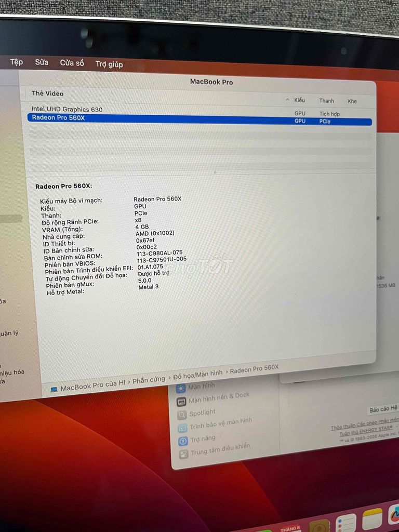The image size is (399, 532).
Task: Click Radeon Pro 560X in the path bar
Action: click(255, 369)
